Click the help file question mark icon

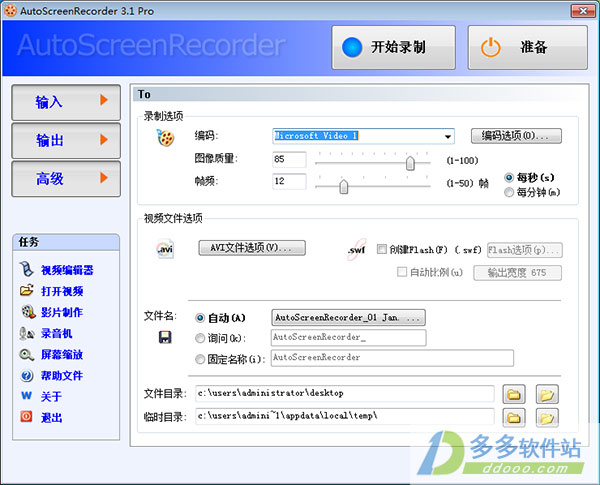click(x=26, y=376)
